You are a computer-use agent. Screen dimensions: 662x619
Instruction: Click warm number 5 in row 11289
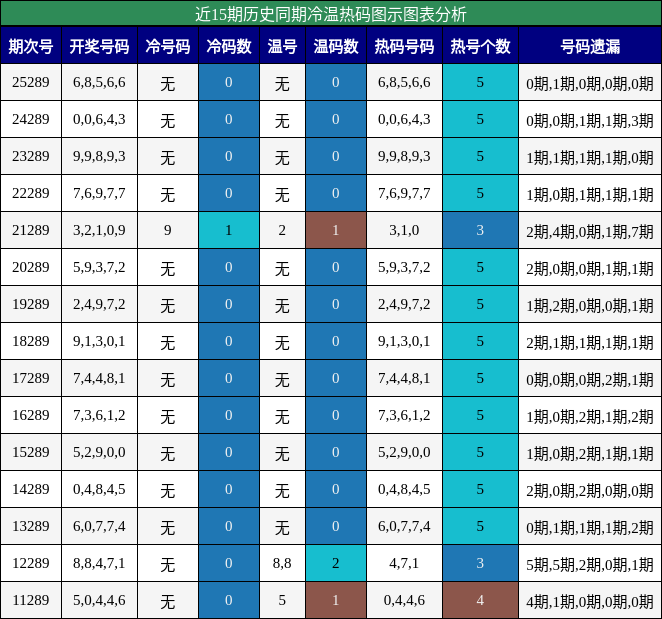[282, 600]
